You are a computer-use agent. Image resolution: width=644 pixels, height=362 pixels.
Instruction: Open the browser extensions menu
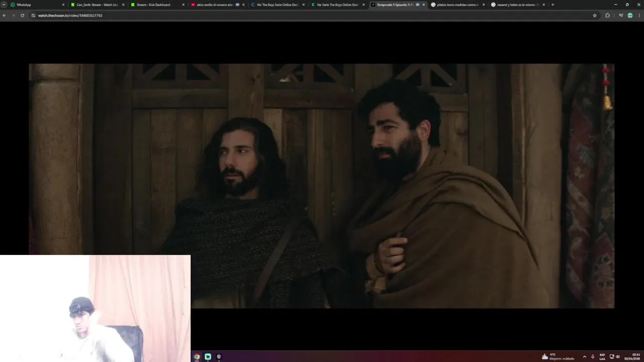click(607, 16)
